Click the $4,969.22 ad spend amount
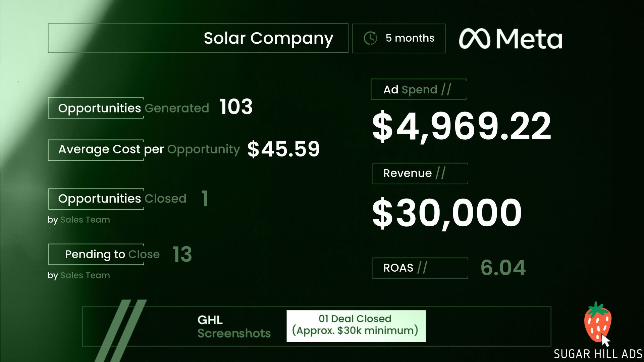644x362 pixels. pyautogui.click(x=462, y=126)
